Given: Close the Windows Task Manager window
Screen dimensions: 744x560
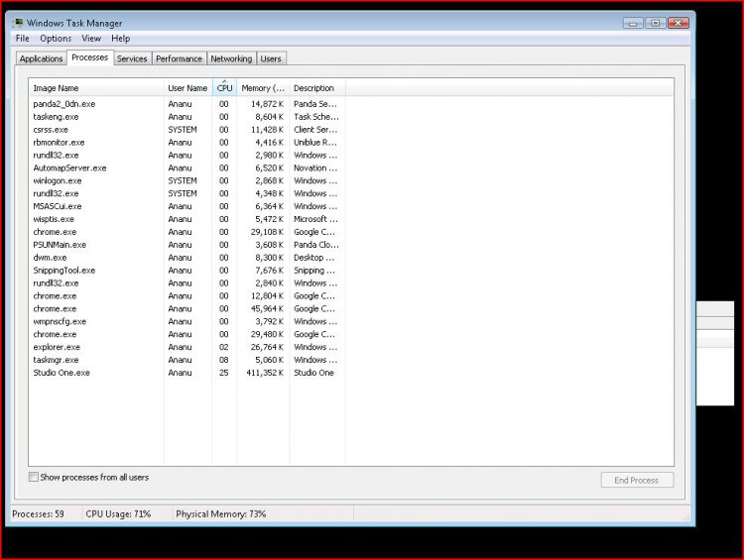Looking at the screenshot, I should click(x=679, y=23).
